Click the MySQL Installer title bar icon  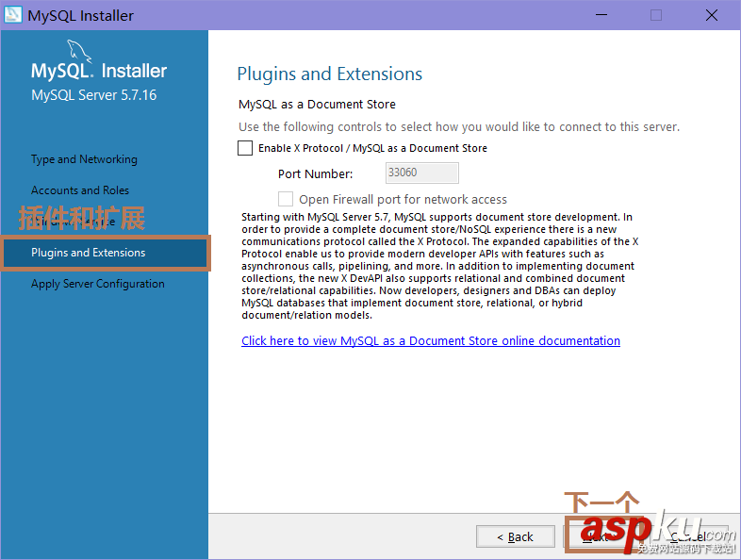pos(13,15)
